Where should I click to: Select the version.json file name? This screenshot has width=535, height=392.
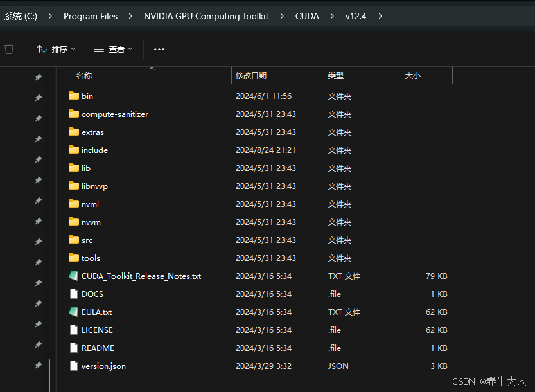point(104,366)
